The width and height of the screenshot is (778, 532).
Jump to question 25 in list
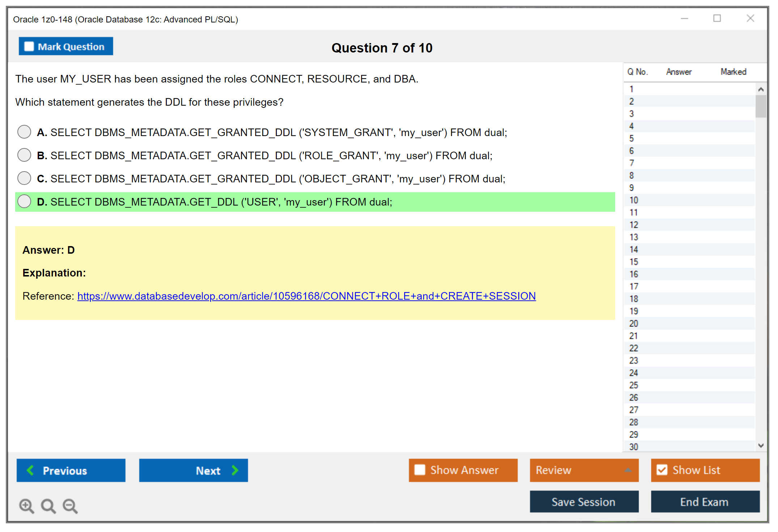[634, 385]
